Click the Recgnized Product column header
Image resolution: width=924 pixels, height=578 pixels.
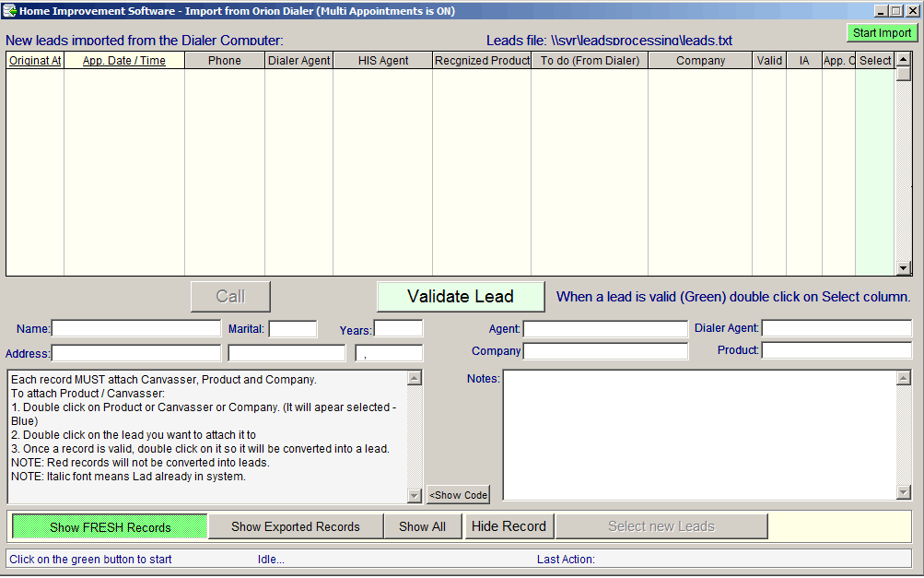tap(482, 60)
